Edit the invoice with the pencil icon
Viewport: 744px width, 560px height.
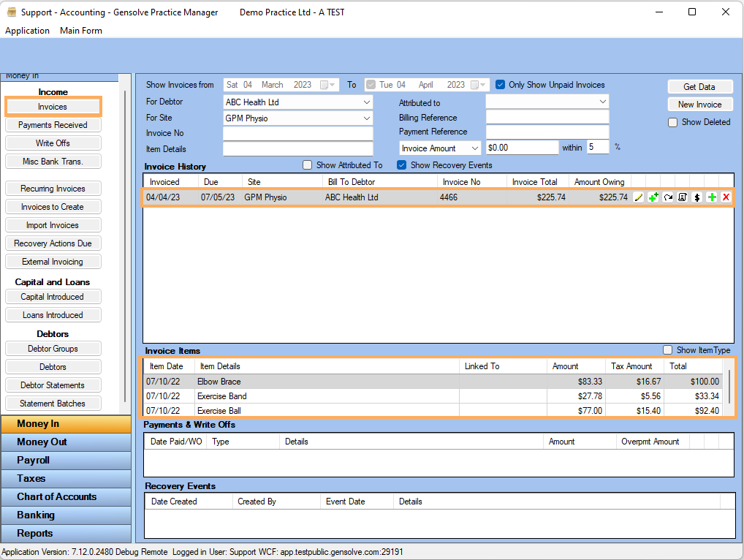point(638,197)
